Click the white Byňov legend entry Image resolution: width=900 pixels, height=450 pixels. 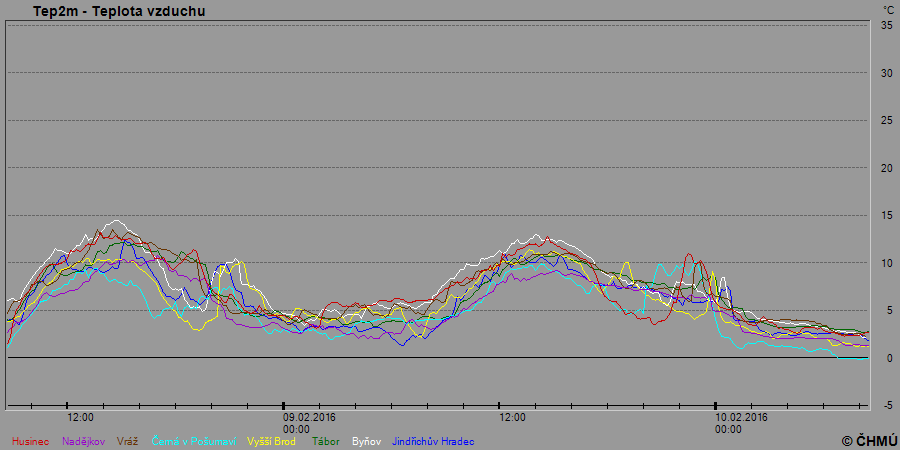tap(367, 441)
